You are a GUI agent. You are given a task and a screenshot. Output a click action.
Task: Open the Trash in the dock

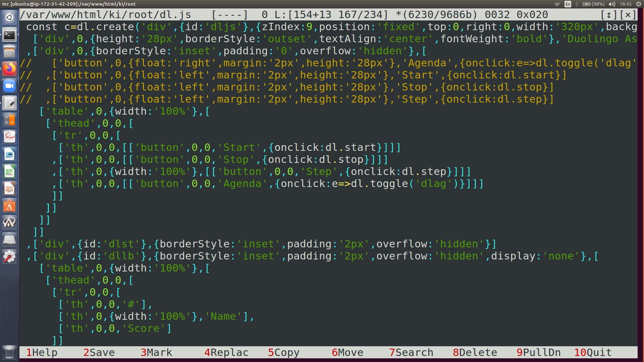[x=9, y=352]
